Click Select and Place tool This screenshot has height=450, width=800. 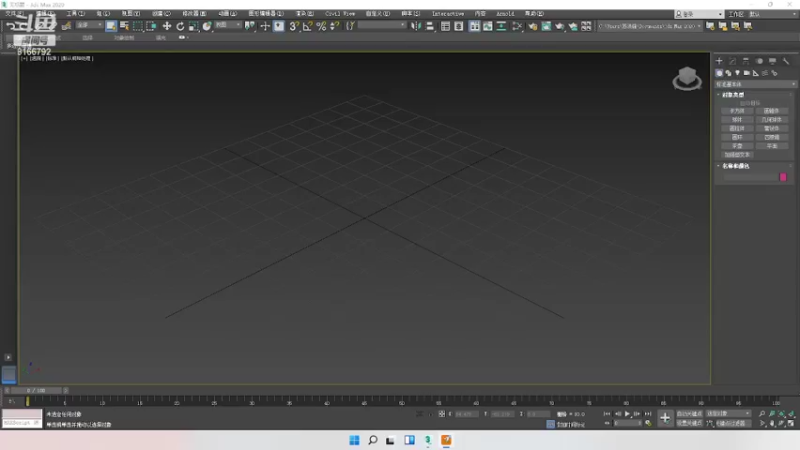[207, 26]
